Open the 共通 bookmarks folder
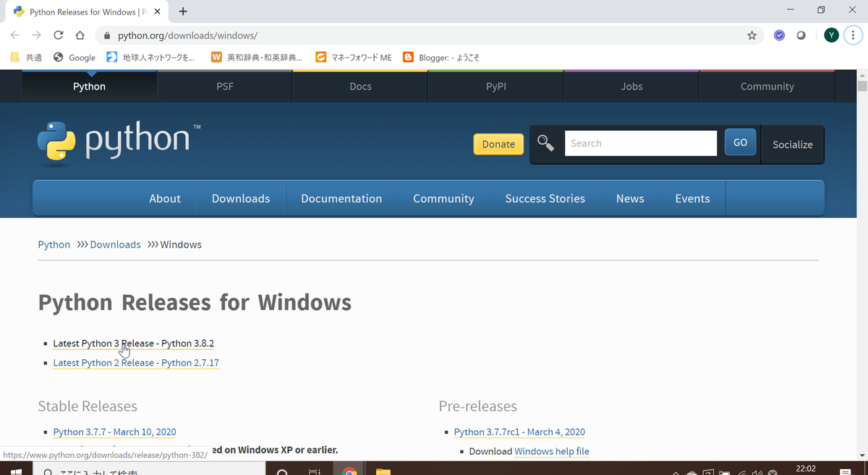 [27, 57]
